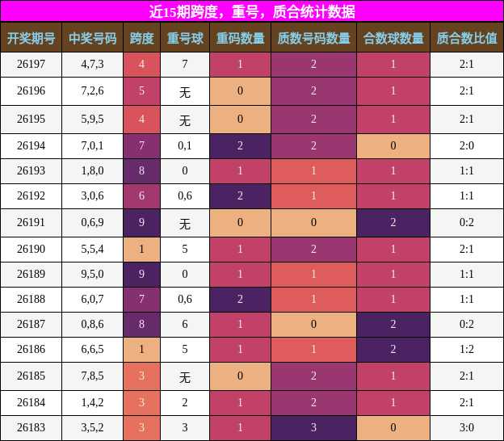Screen dimensions: 504x441
Task: Click the 开奖期号 column header
Action: (31, 38)
